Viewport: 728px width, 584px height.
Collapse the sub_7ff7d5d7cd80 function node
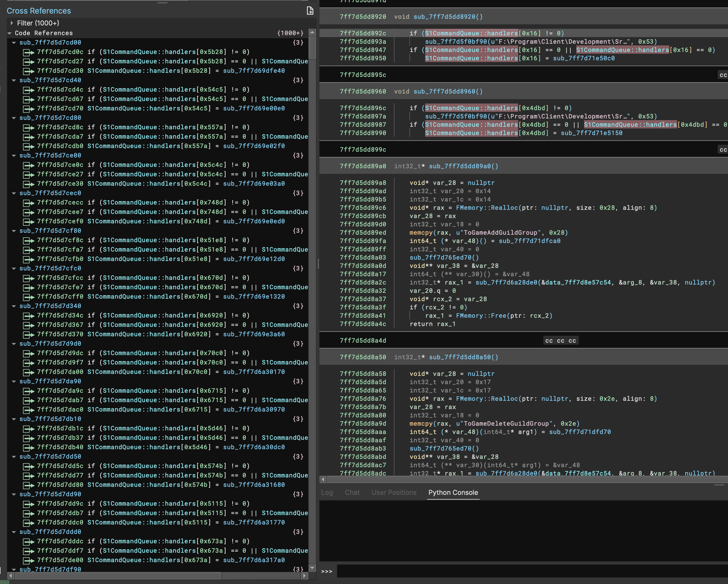pyautogui.click(x=14, y=118)
